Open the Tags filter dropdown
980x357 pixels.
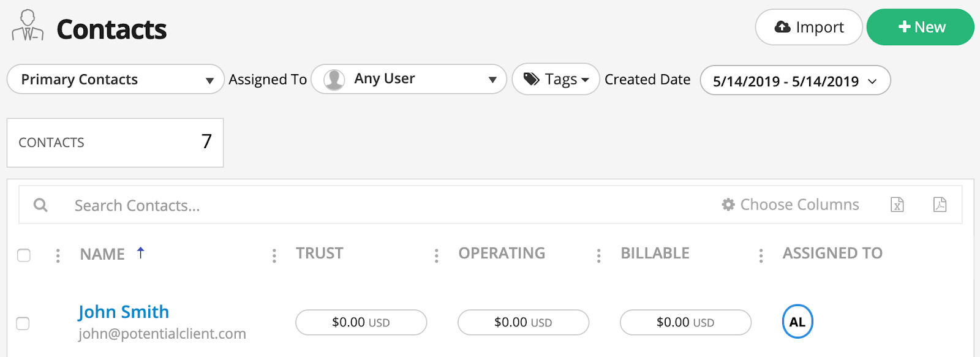click(555, 78)
